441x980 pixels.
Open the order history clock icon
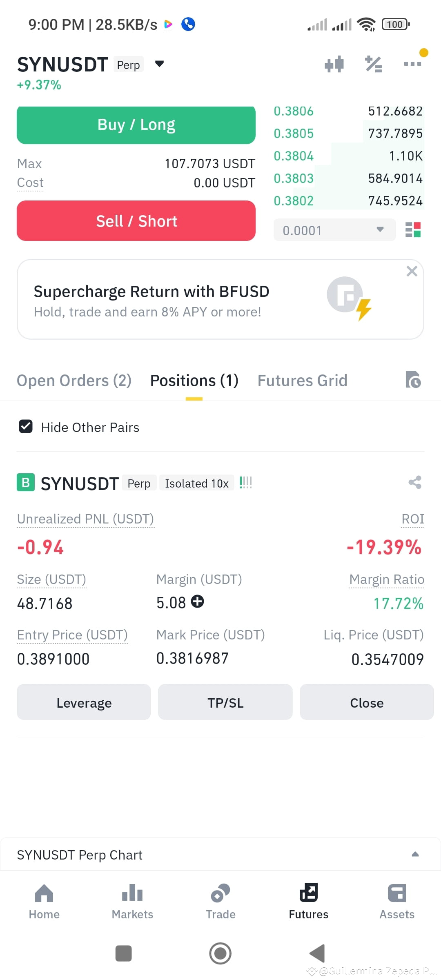(413, 379)
